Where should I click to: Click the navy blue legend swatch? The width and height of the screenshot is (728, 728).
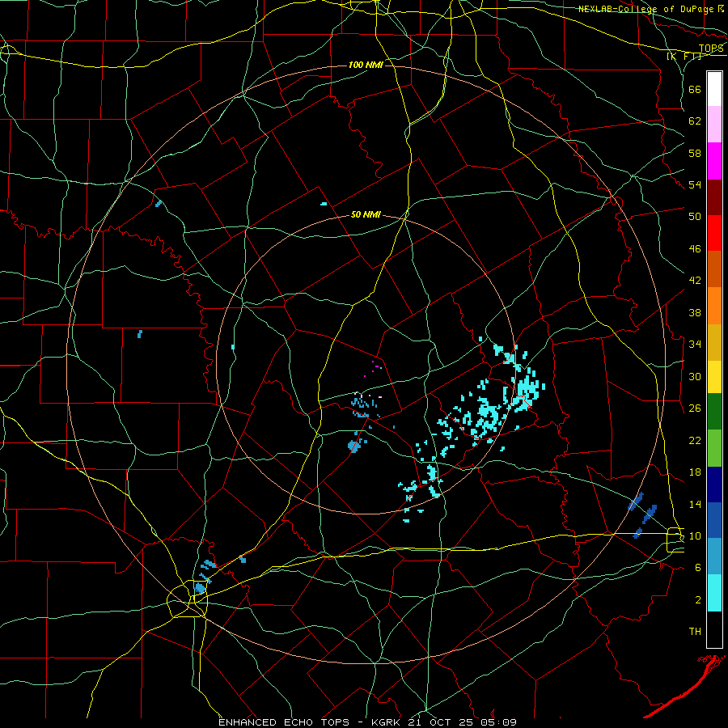(x=714, y=485)
